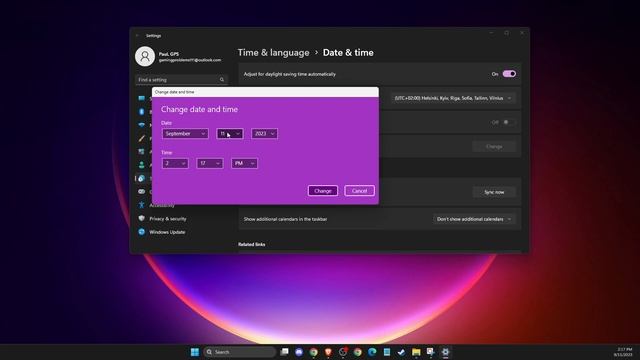Confirm with the Change button in dialog
Viewport: 640px width, 360px height.
(323, 191)
